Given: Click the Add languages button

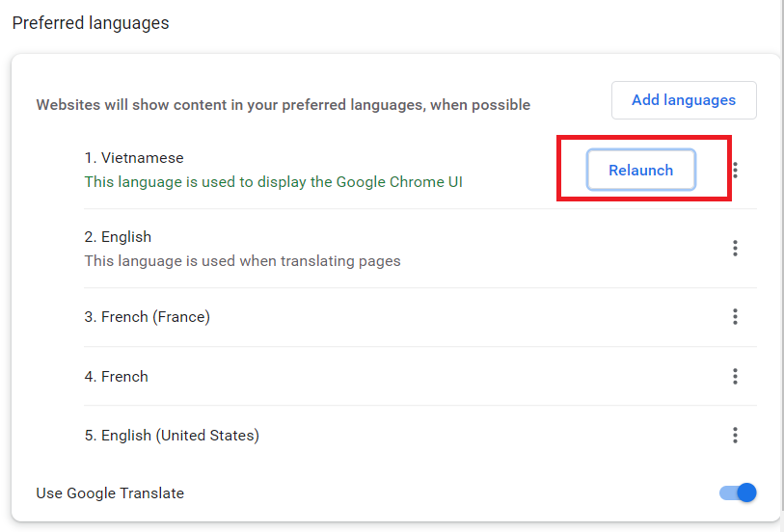Looking at the screenshot, I should (684, 100).
